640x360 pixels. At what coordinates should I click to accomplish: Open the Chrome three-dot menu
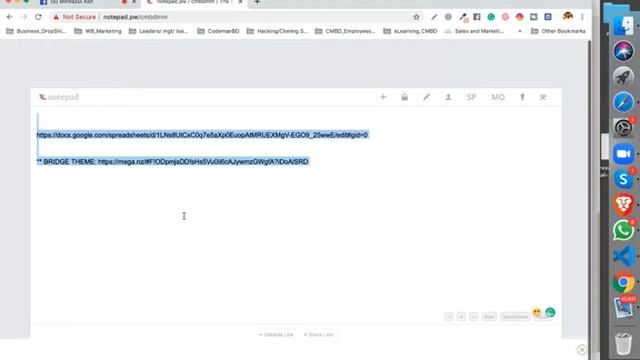(582, 17)
